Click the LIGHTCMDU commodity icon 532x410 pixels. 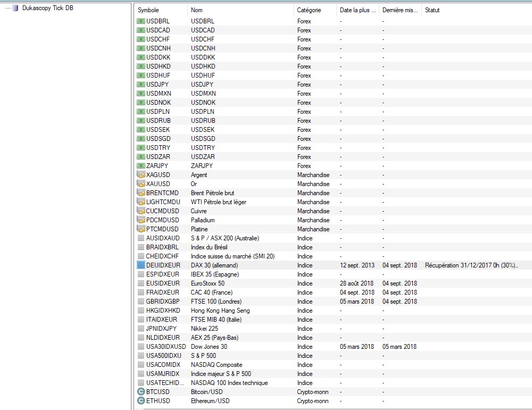point(141,202)
